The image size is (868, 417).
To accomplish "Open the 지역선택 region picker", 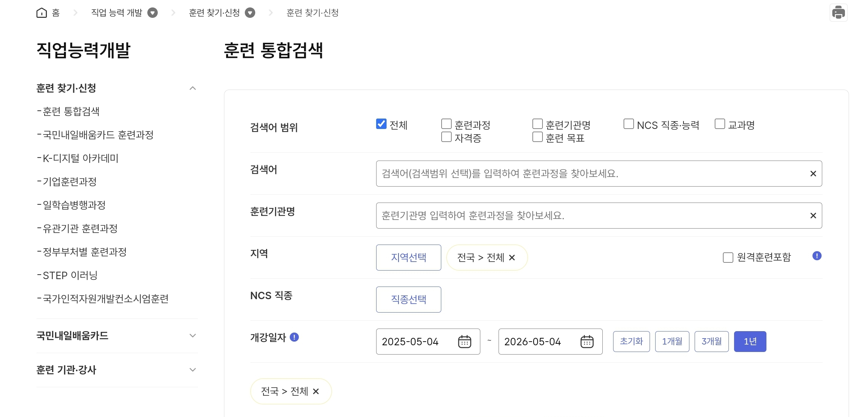I will [409, 258].
